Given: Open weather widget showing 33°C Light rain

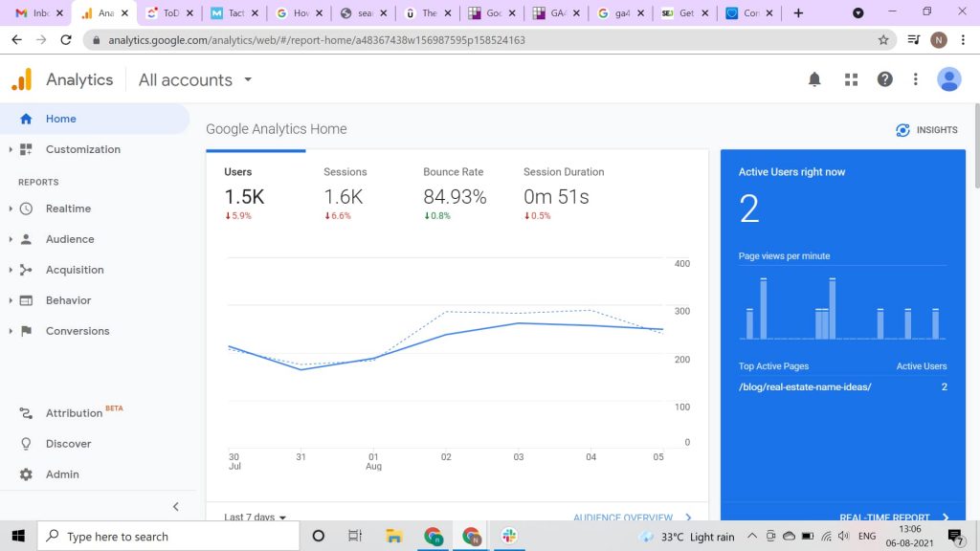Looking at the screenshot, I should [687, 536].
